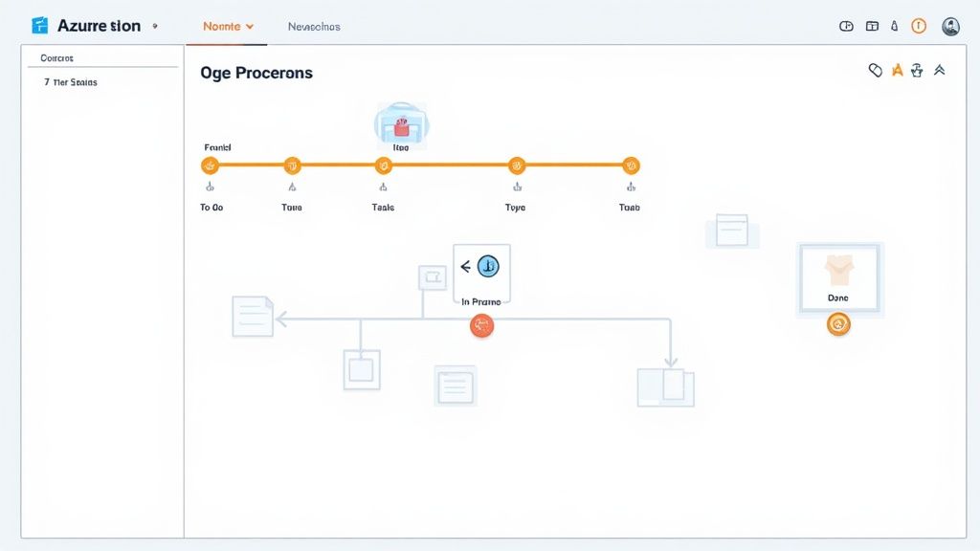Open the Nomte dropdown tab
The image size is (980, 551).
tap(228, 27)
